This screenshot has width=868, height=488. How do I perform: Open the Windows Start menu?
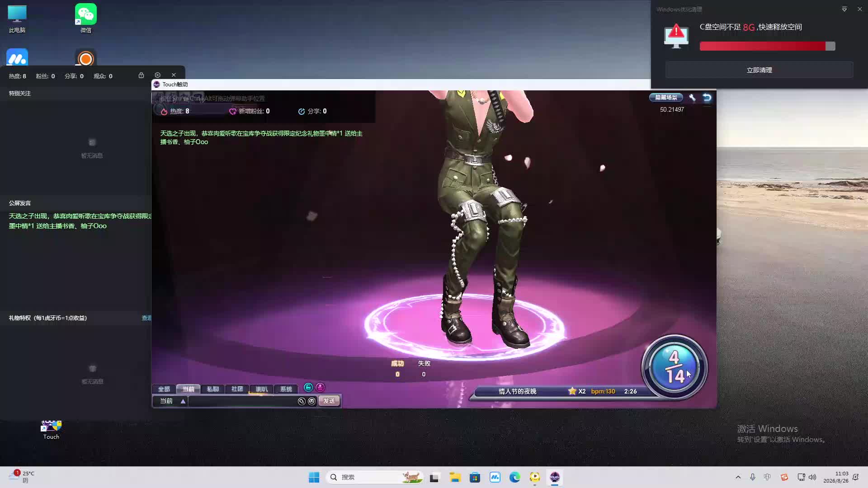tap(314, 477)
